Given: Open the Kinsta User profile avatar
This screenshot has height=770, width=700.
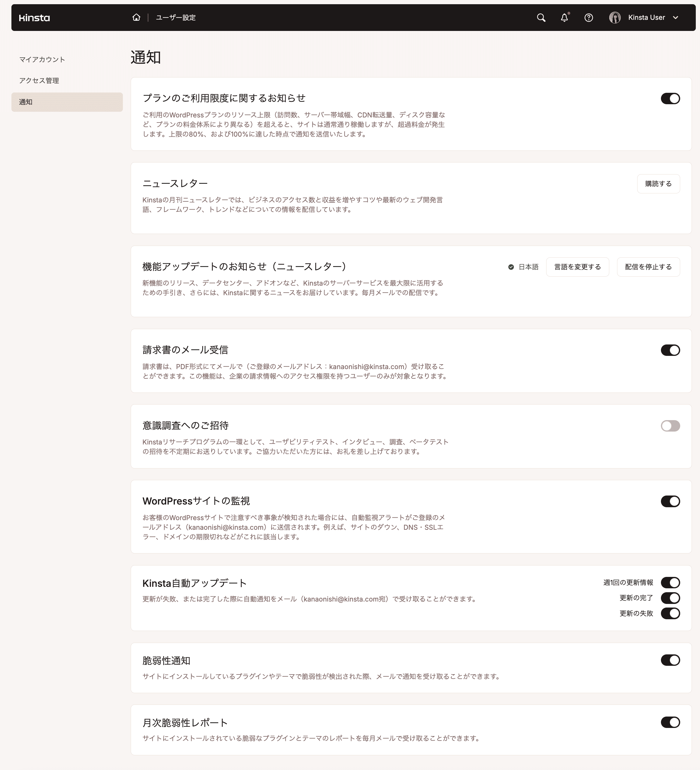Looking at the screenshot, I should coord(615,18).
